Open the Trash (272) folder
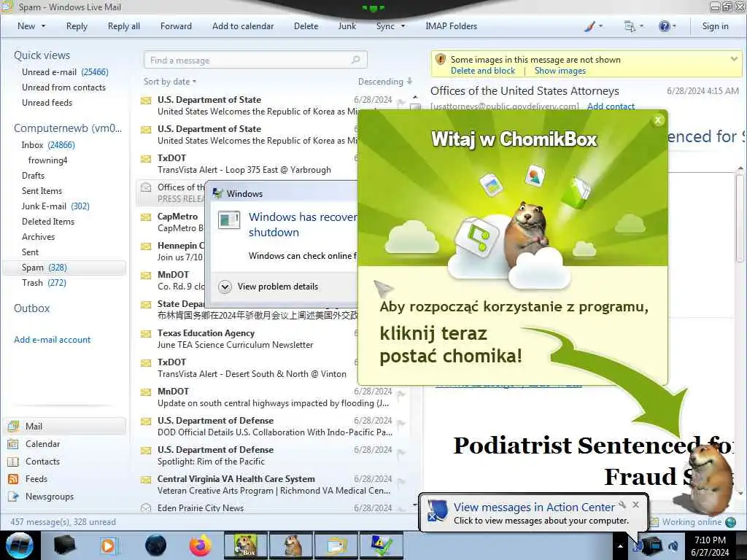The image size is (747, 560). (x=44, y=283)
